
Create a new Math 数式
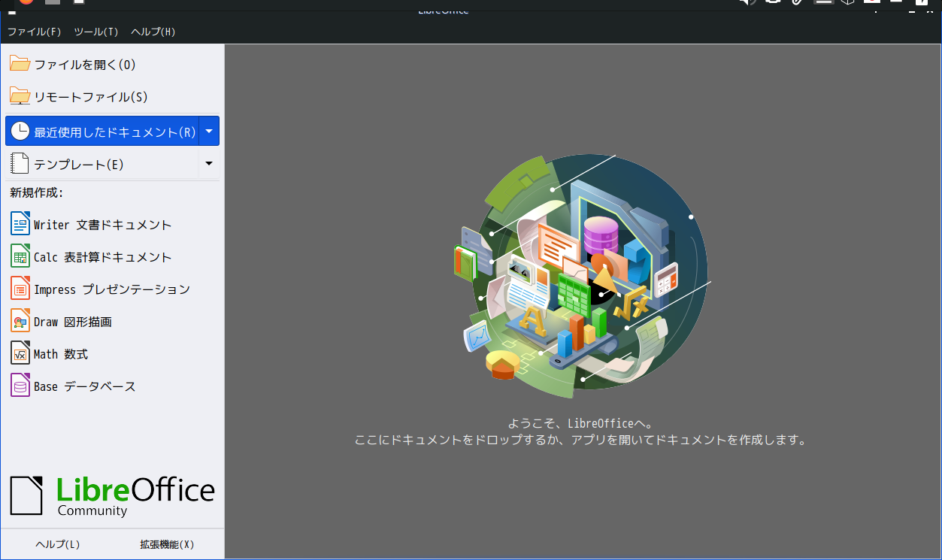50,354
